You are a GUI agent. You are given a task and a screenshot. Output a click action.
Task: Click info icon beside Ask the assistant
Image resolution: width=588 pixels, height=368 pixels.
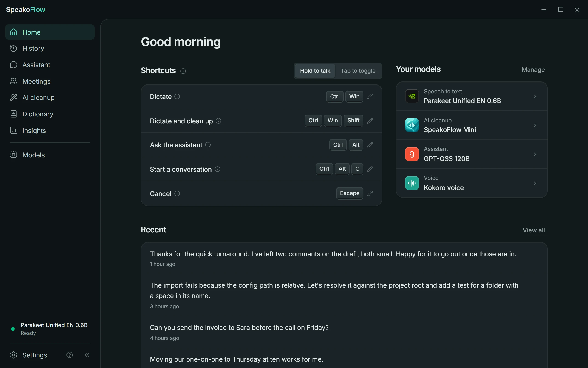(x=208, y=145)
